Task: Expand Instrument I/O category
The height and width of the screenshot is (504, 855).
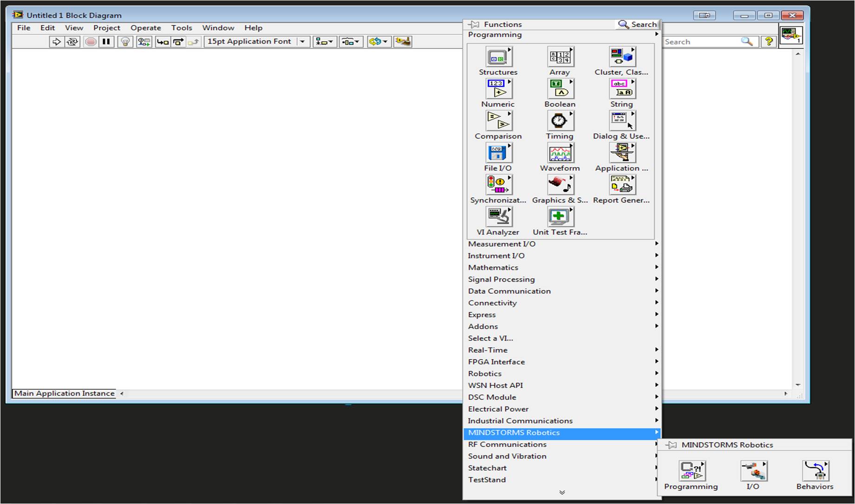Action: 563,256
